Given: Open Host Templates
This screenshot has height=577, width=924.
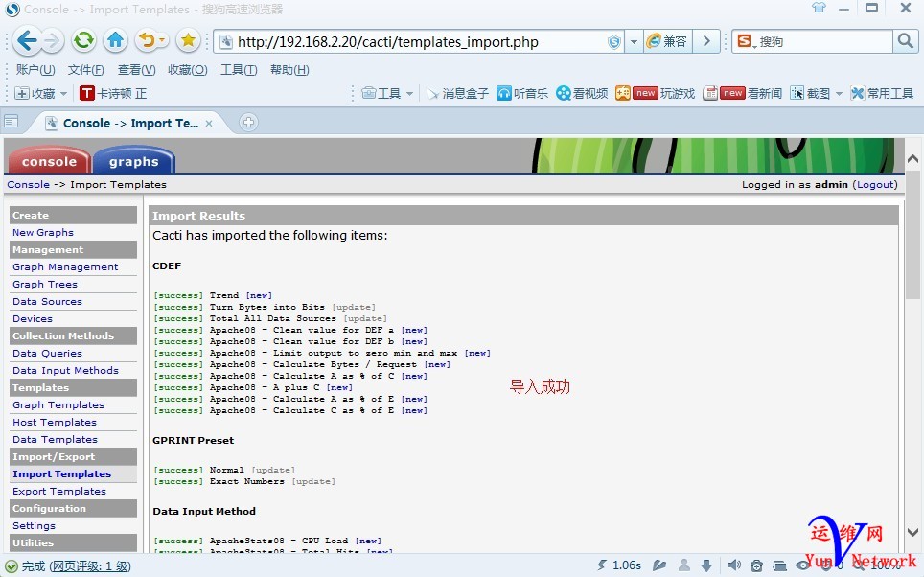Looking at the screenshot, I should (55, 422).
